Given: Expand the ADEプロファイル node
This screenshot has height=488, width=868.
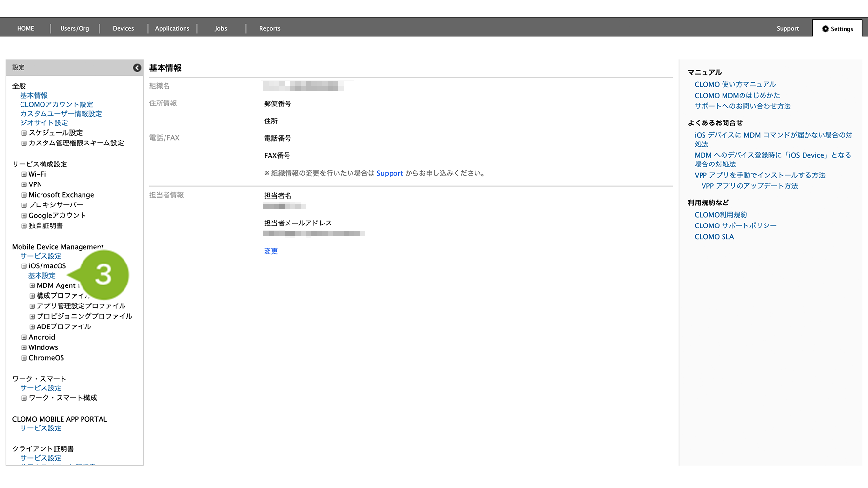Looking at the screenshot, I should (32, 327).
